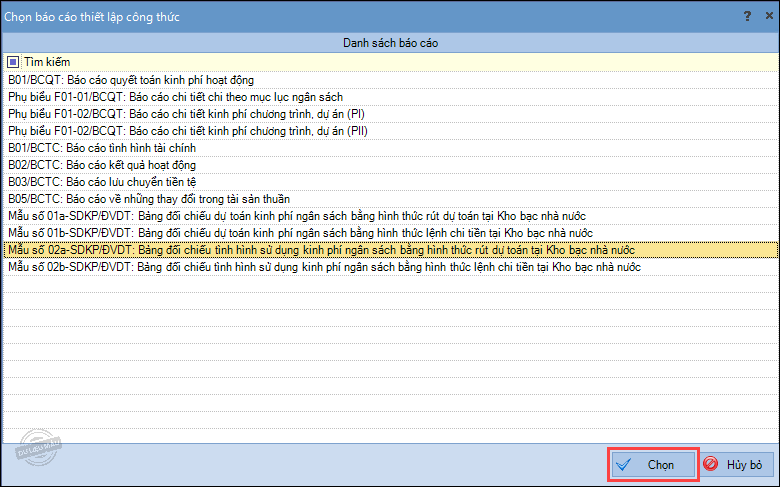
Task: Select B01/BCTC báo cáo tình hình tài chính
Action: click(x=390, y=148)
